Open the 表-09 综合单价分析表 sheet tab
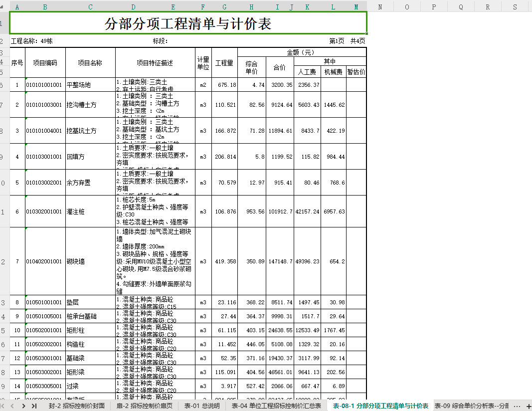This screenshot has width=532, height=411. 472,406
